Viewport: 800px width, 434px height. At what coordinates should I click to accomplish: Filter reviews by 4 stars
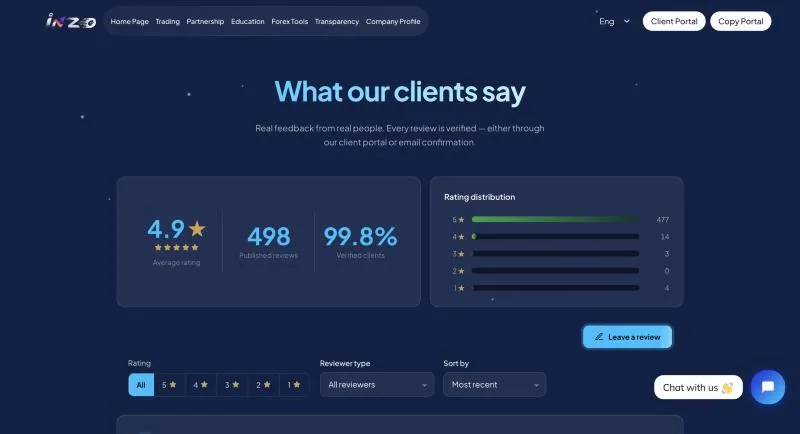click(x=201, y=385)
